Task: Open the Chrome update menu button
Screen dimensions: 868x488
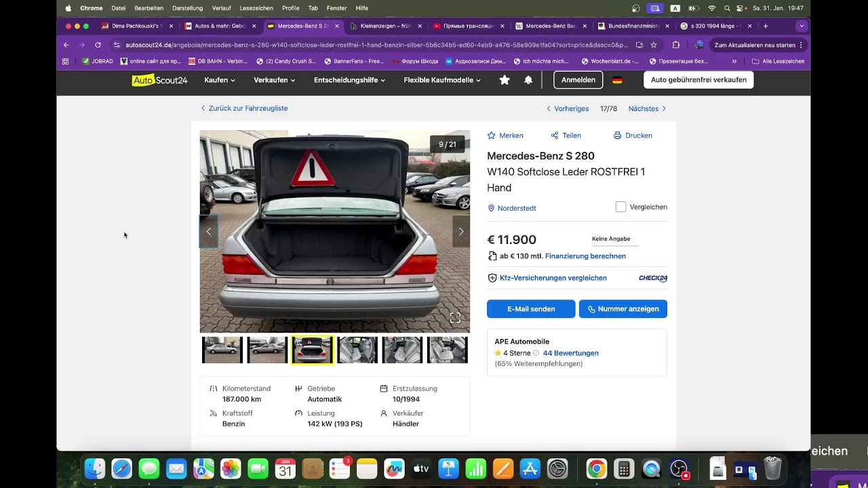Action: (759, 45)
